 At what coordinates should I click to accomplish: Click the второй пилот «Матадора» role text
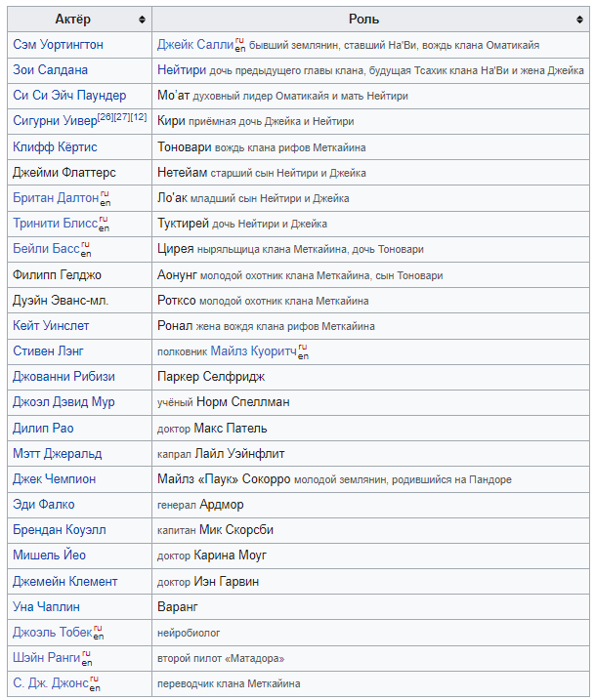pyautogui.click(x=221, y=658)
